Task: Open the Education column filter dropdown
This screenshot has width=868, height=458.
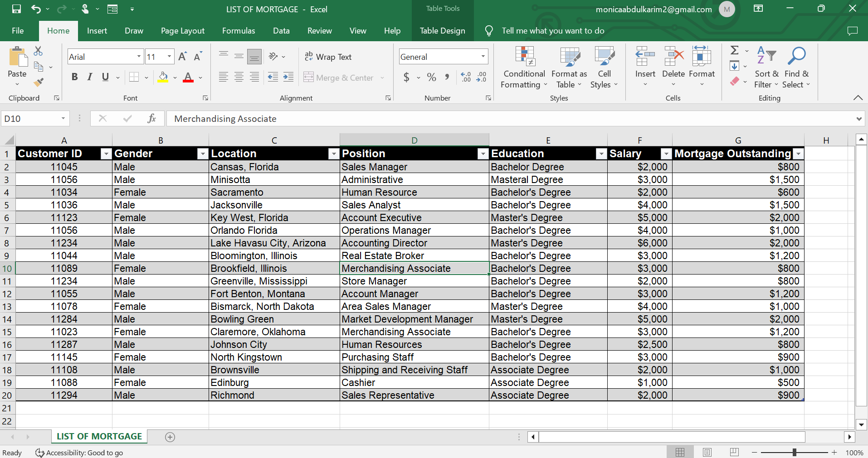Action: coord(601,154)
